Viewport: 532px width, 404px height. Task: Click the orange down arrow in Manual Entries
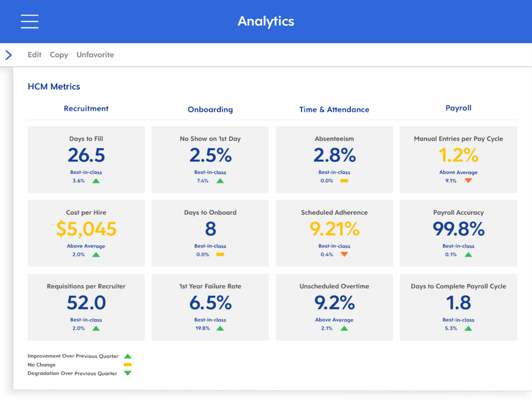coord(468,181)
